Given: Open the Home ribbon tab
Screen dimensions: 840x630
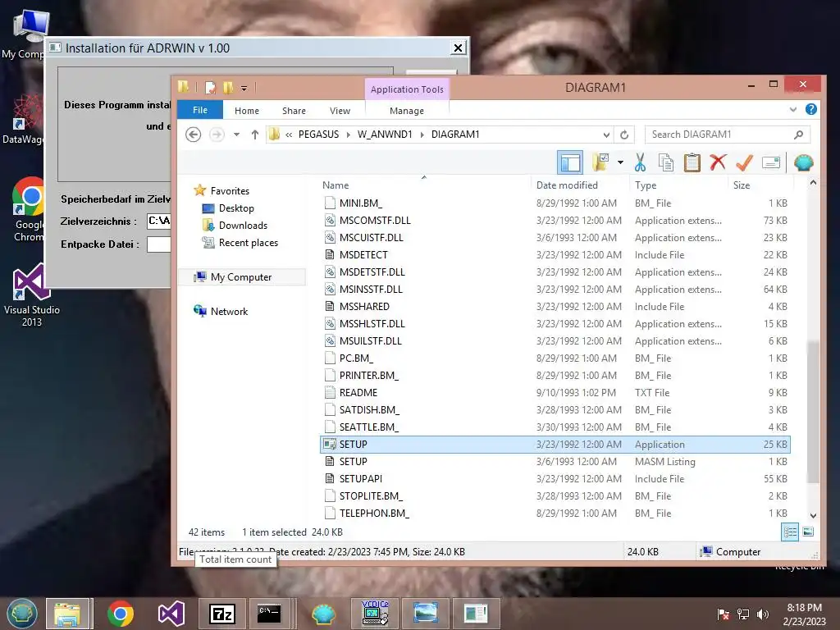Looking at the screenshot, I should [246, 111].
